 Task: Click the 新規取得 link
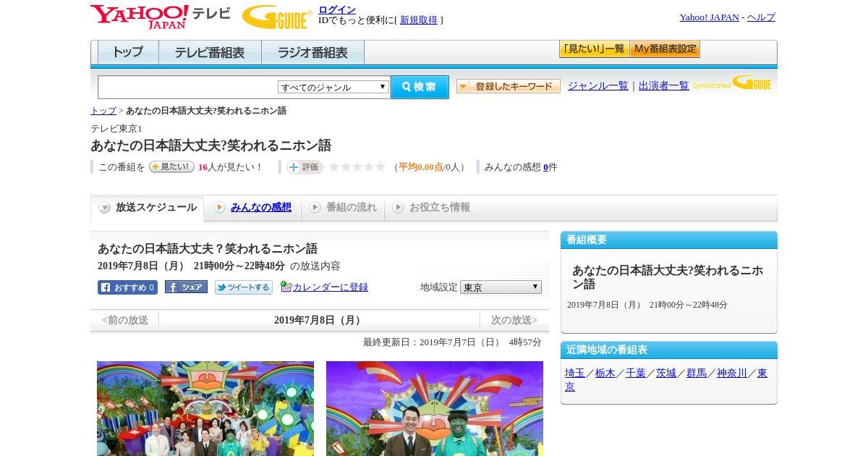click(419, 20)
